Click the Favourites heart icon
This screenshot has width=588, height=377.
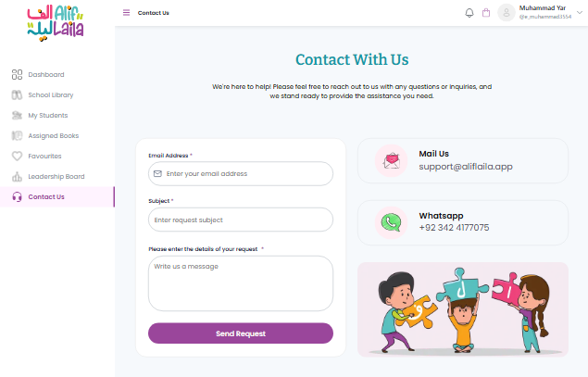click(17, 156)
